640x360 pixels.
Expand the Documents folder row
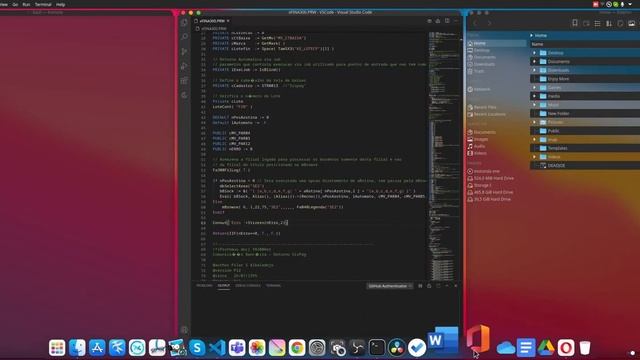tap(534, 62)
